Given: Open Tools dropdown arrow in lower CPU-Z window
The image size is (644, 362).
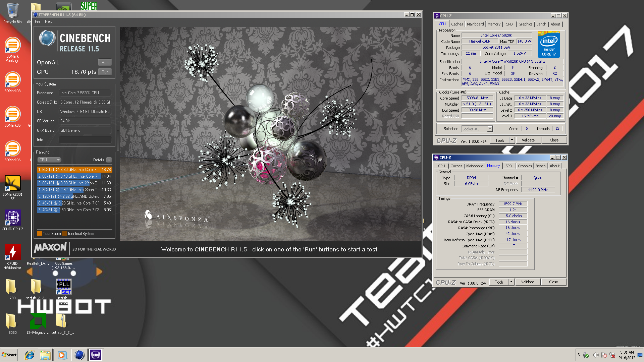Looking at the screenshot, I should (x=511, y=282).
